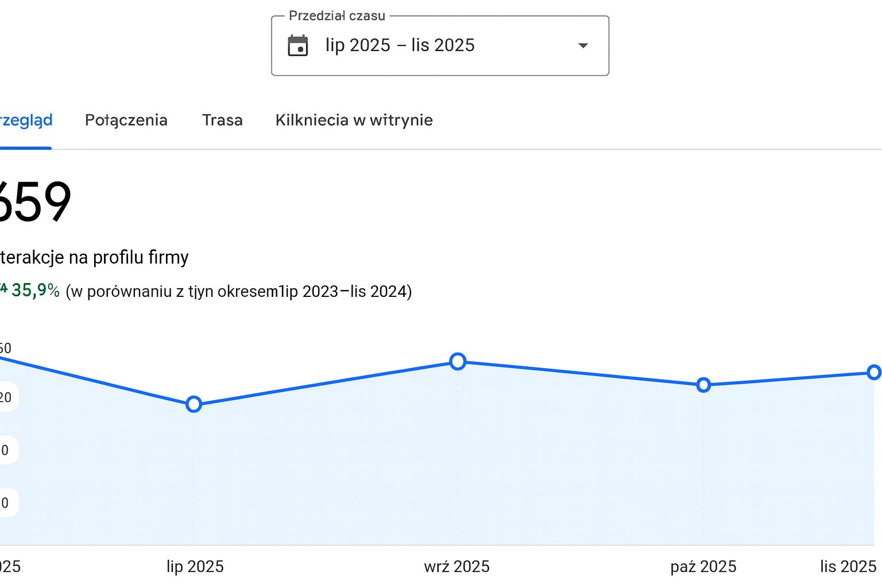Select the wrz 2025 chart data point

click(x=458, y=361)
